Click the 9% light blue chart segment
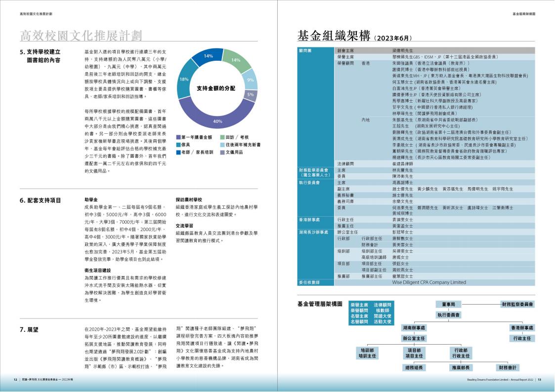The image size is (555, 392). (x=251, y=79)
